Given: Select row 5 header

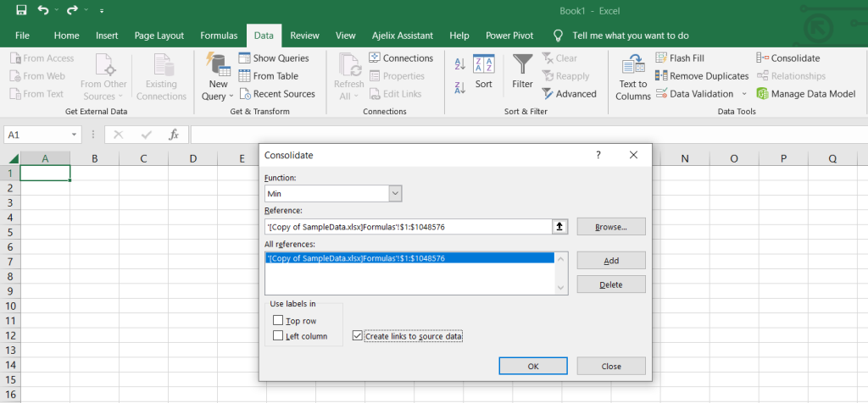Looking at the screenshot, I should coord(10,232).
